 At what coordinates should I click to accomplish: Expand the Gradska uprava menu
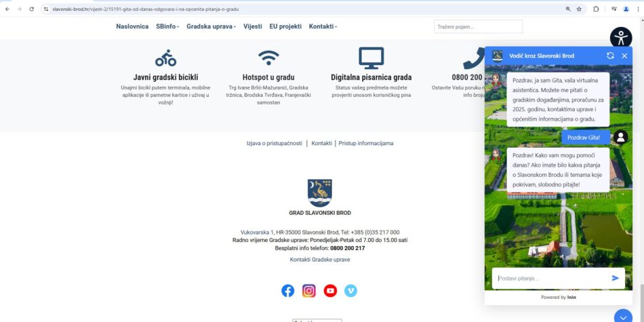tap(211, 26)
